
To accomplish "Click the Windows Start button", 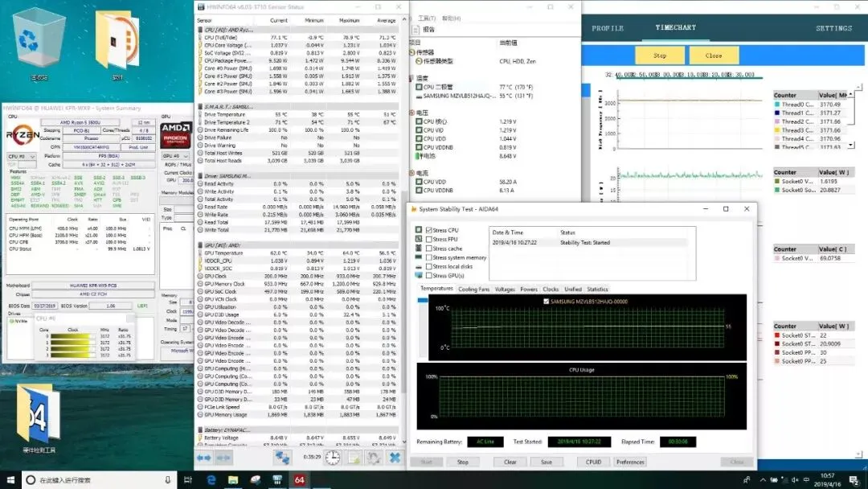I will [10, 479].
